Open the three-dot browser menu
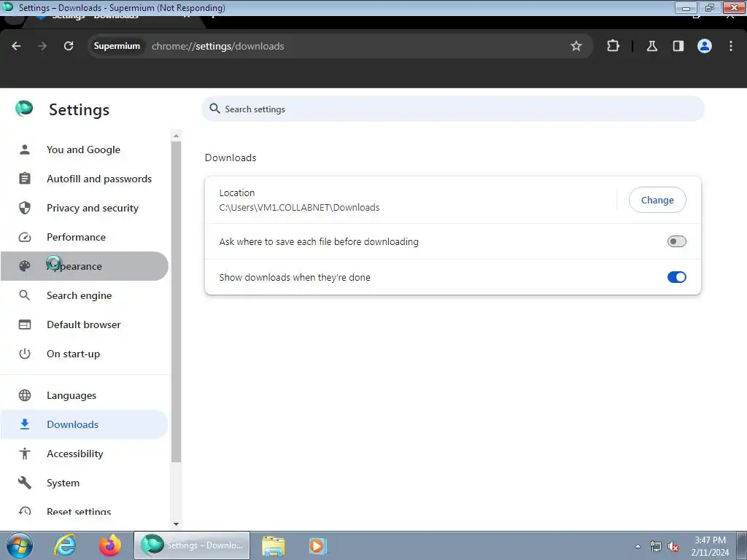747x560 pixels. click(731, 46)
